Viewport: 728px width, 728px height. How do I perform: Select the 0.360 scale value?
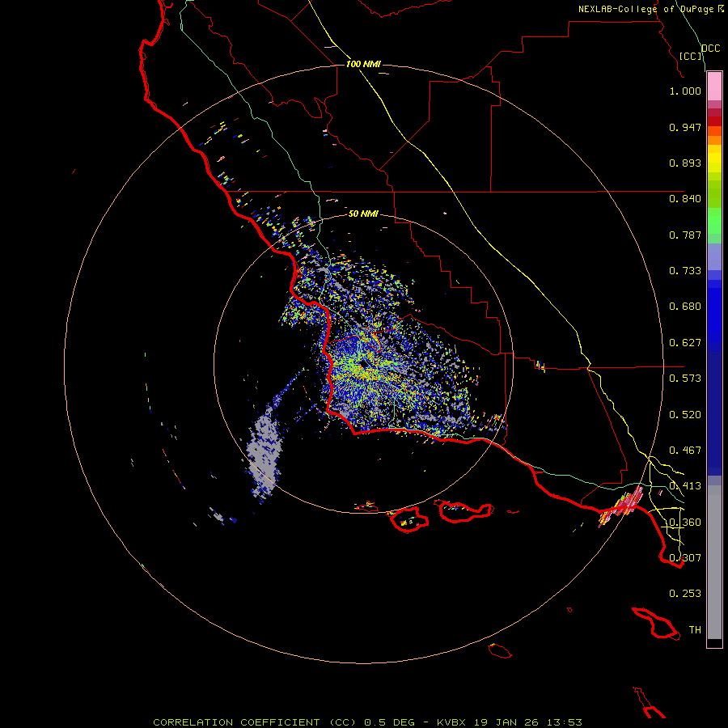pos(685,523)
